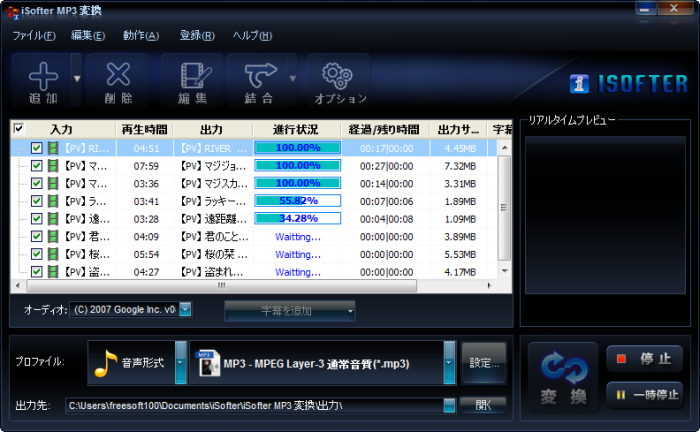Click film icon of the 03:36 row
This screenshot has width=700, height=432.
tap(53, 183)
